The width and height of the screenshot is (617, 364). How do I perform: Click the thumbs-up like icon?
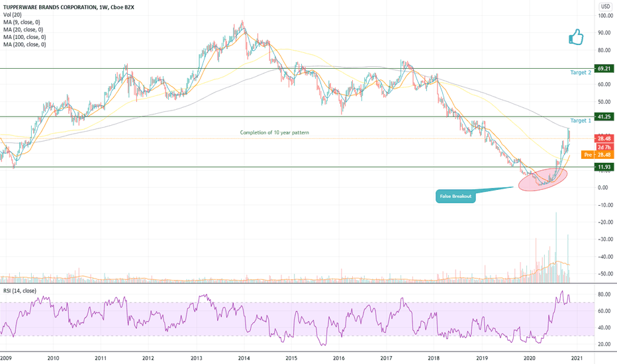576,37
